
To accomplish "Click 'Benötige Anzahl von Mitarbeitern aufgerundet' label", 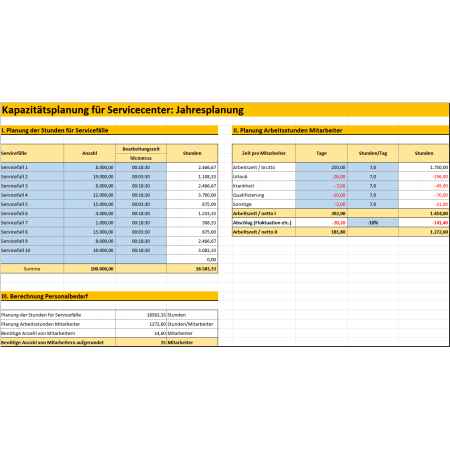I will [58, 342].
